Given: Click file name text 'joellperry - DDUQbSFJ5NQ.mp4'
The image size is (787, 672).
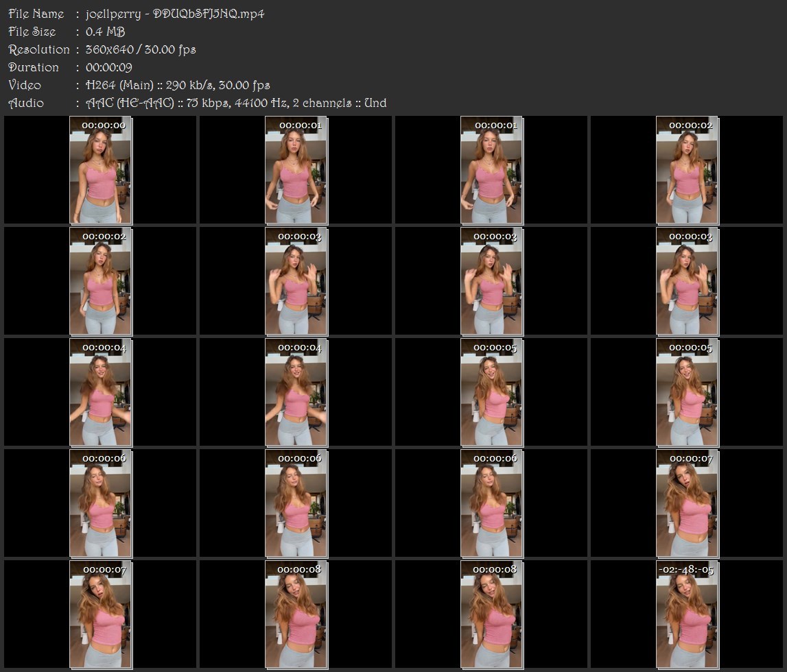Looking at the screenshot, I should 175,14.
